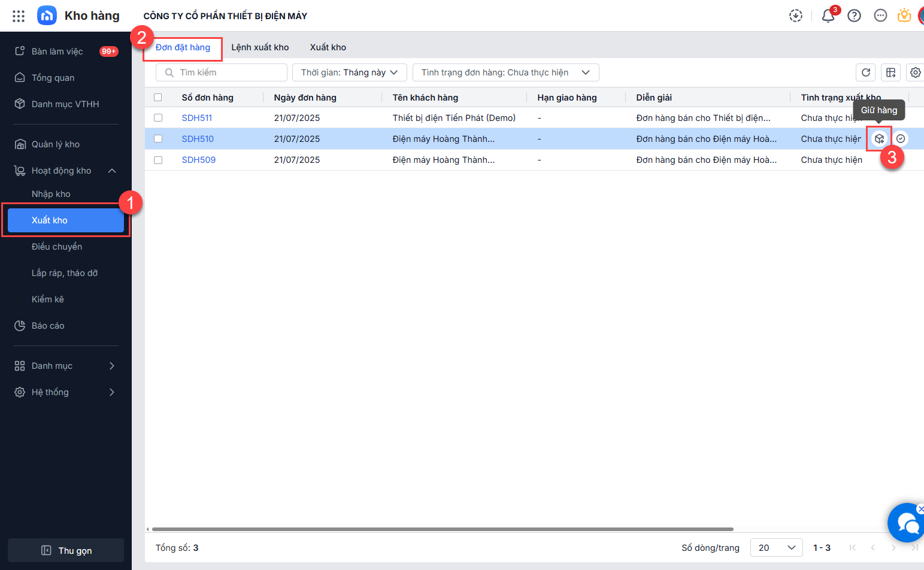
Task: Open Lắp ráp, tháo dỡ in sidebar
Action: [66, 273]
